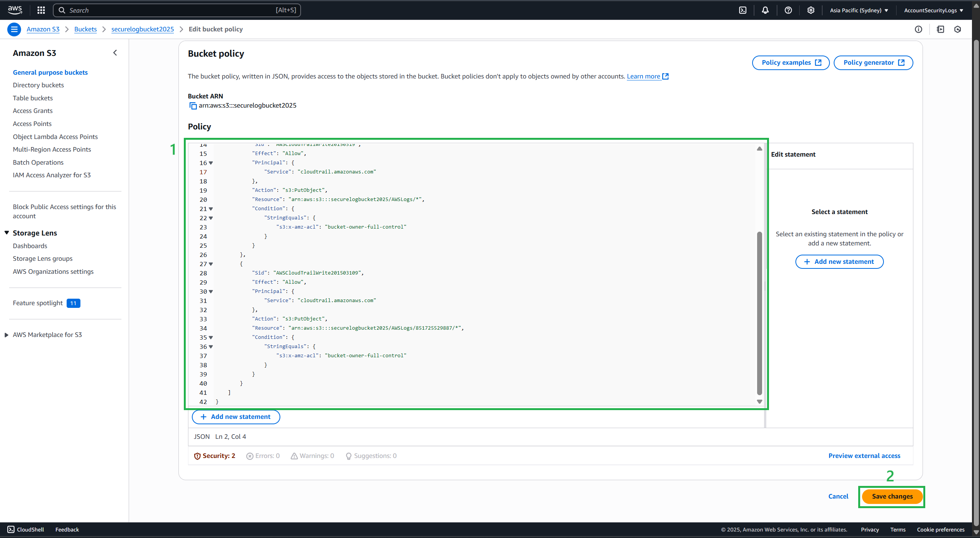Viewport: 980px width, 538px height.
Task: Open the AWS services grid menu
Action: coord(41,10)
